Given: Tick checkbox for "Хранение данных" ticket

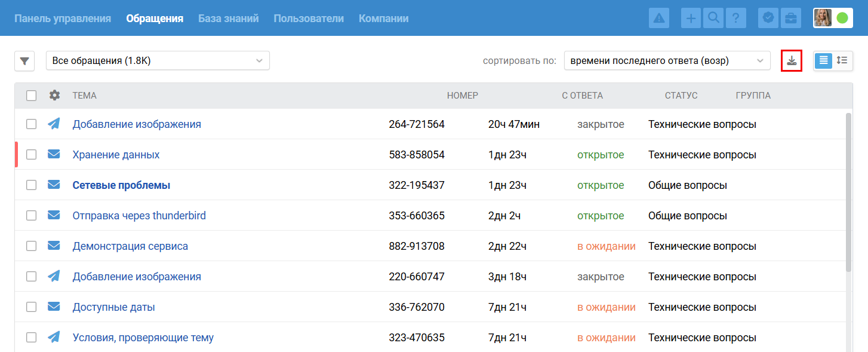Looking at the screenshot, I should pos(32,155).
